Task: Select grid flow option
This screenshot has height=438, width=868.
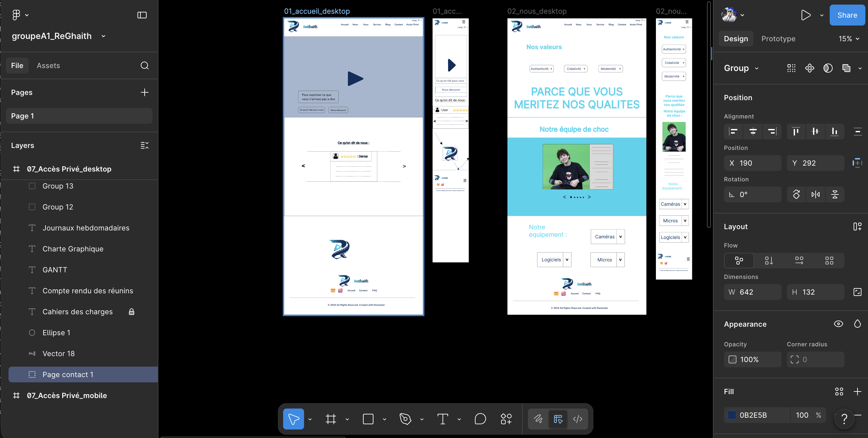Action: tap(829, 261)
